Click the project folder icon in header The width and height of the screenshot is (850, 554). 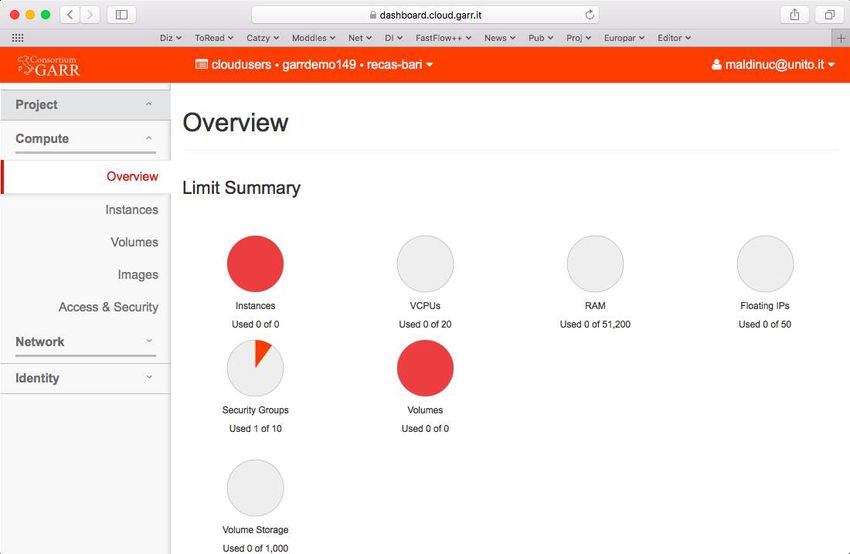(201, 65)
